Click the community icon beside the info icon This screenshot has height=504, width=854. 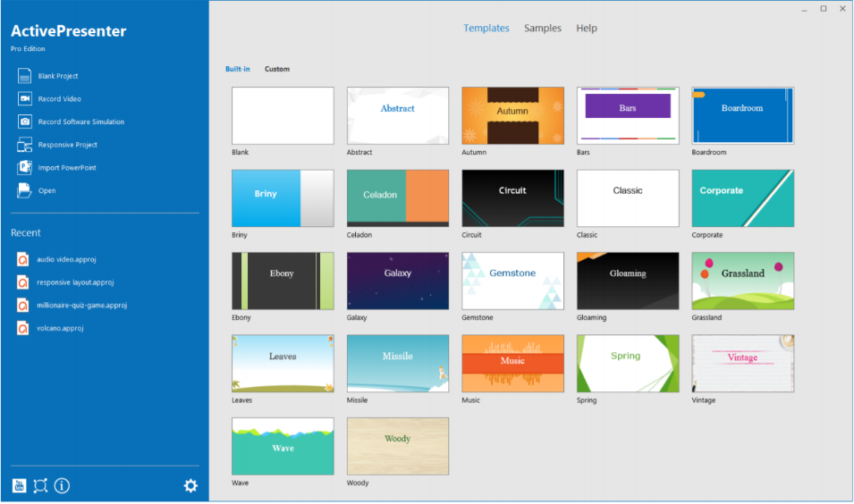[x=40, y=485]
